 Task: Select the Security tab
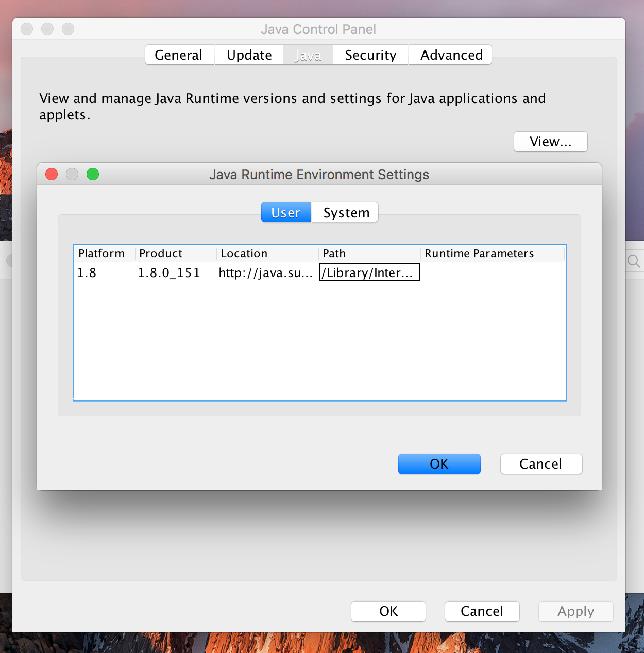(x=370, y=55)
